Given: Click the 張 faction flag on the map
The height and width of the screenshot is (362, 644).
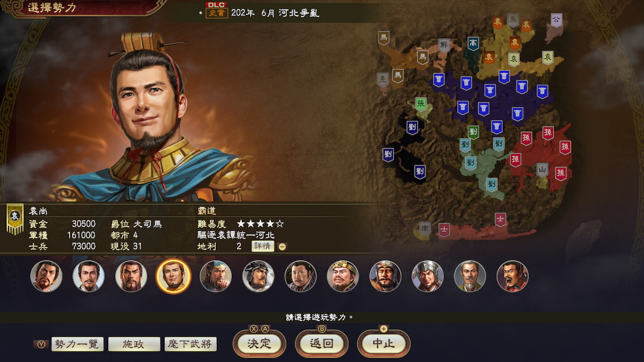Looking at the screenshot, I should point(421,104).
